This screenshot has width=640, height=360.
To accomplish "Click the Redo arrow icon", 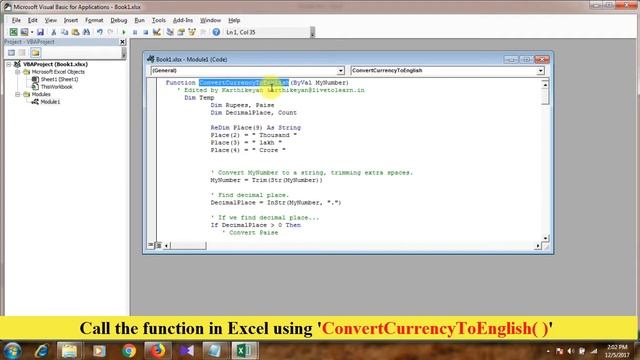I will 110,32.
